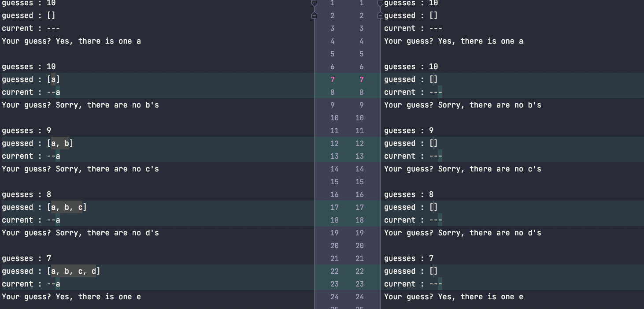Click the "guessed : [a, b, c, d]" line
Viewport: 644px width, 309px height.
(x=51, y=271)
